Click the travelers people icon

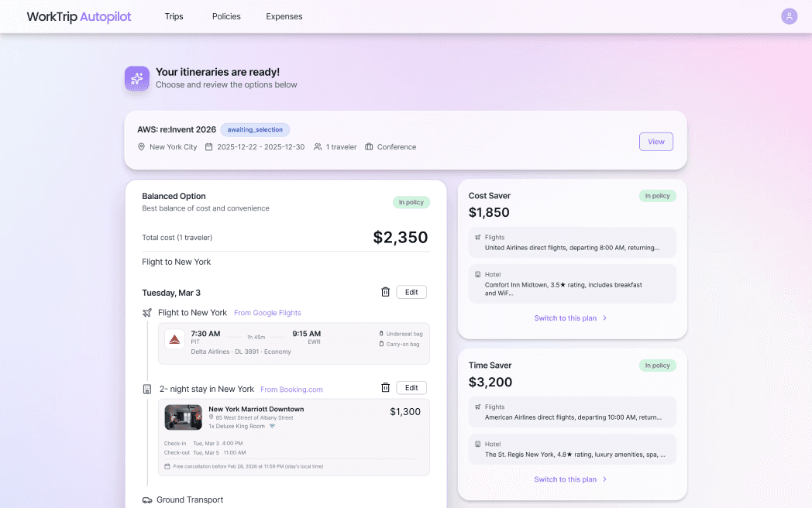click(318, 147)
